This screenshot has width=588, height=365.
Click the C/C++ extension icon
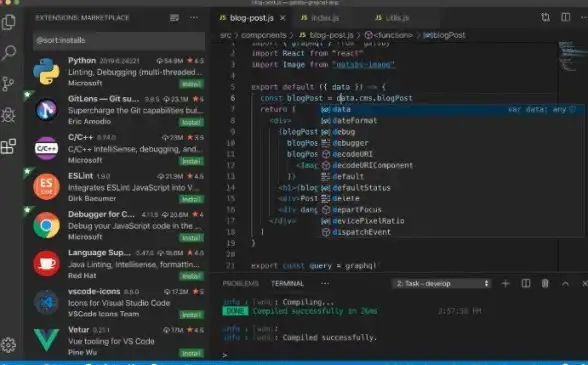pos(46,149)
